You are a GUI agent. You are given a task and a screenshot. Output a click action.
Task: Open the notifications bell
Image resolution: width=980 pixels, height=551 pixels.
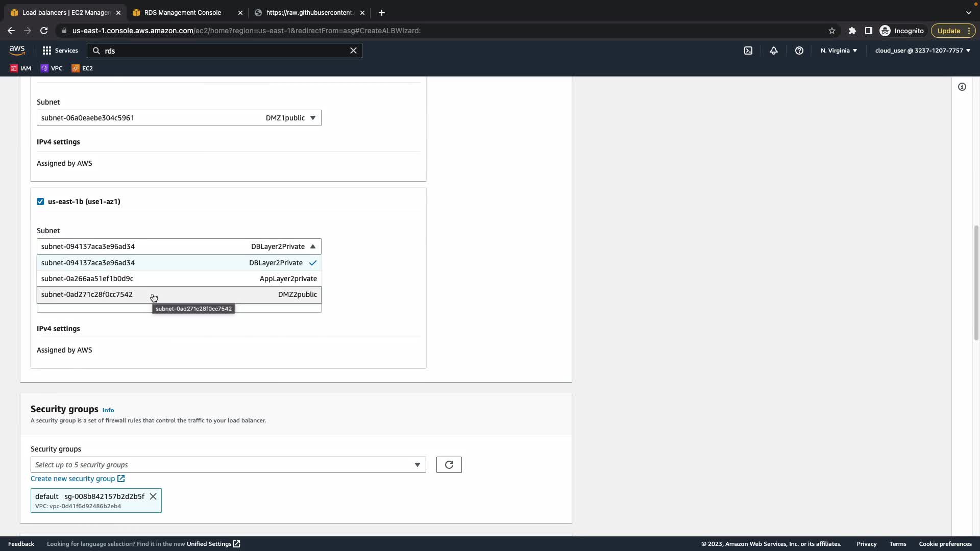[774, 51]
